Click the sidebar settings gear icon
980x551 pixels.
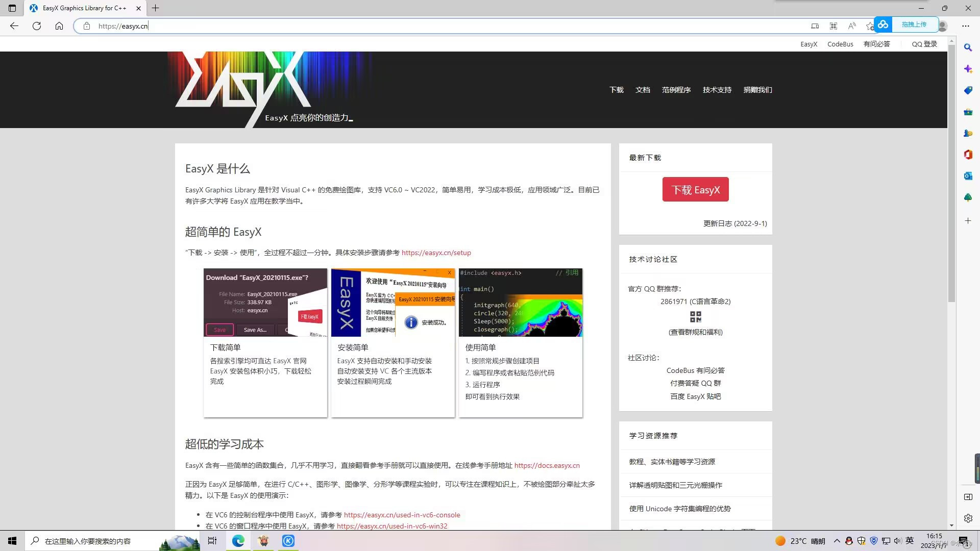(x=968, y=518)
